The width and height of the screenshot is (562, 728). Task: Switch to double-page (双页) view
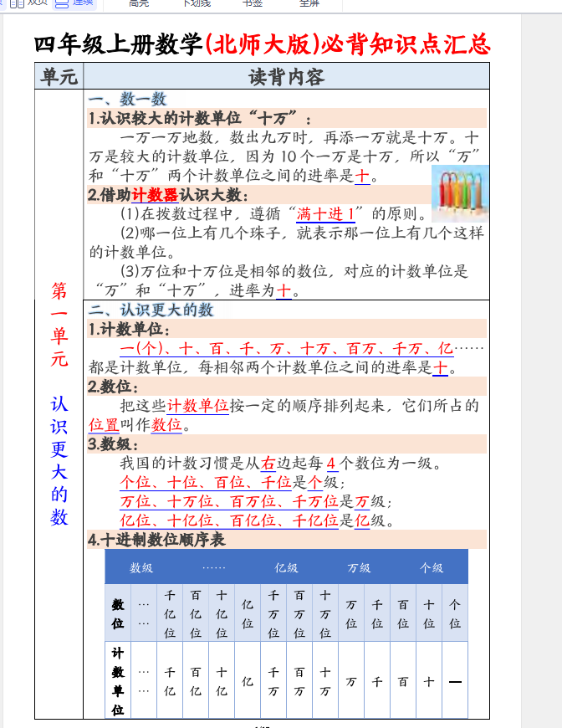[28, 3]
